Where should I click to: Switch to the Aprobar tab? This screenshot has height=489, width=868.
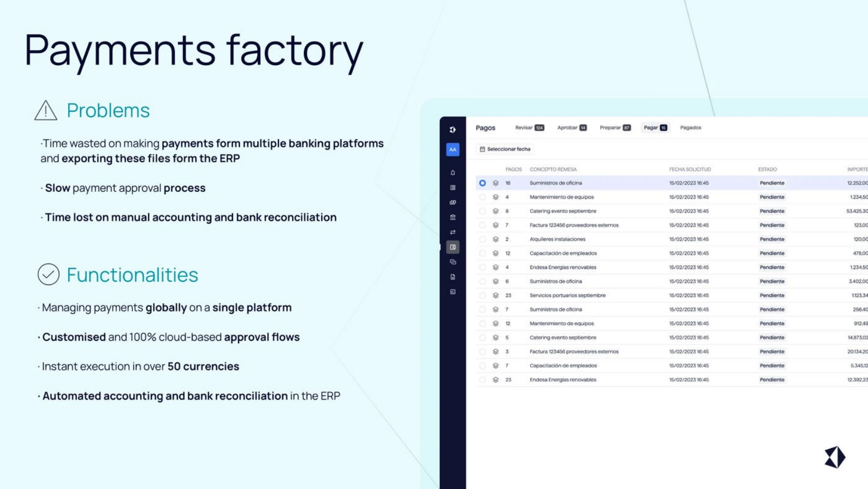[571, 128]
